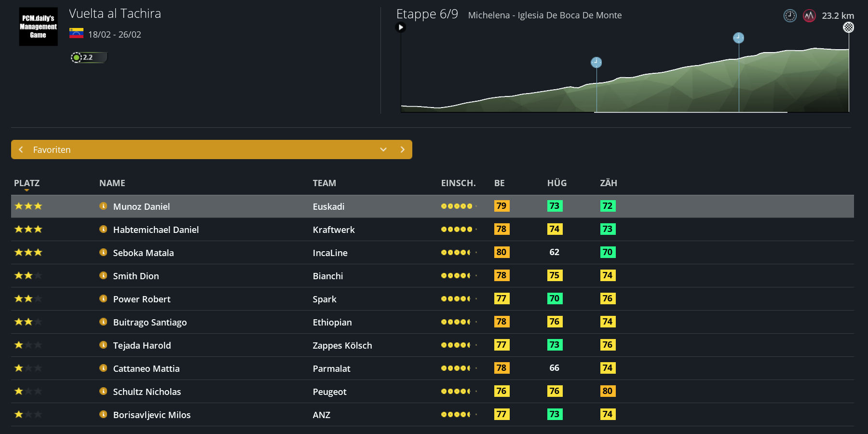Open info icon for Schultz Nicholas

coord(103,391)
